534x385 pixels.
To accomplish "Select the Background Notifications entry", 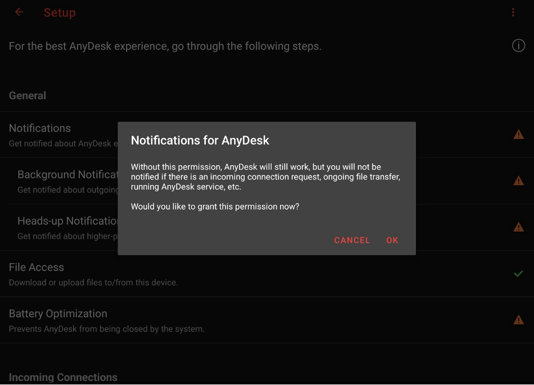I will point(267,181).
